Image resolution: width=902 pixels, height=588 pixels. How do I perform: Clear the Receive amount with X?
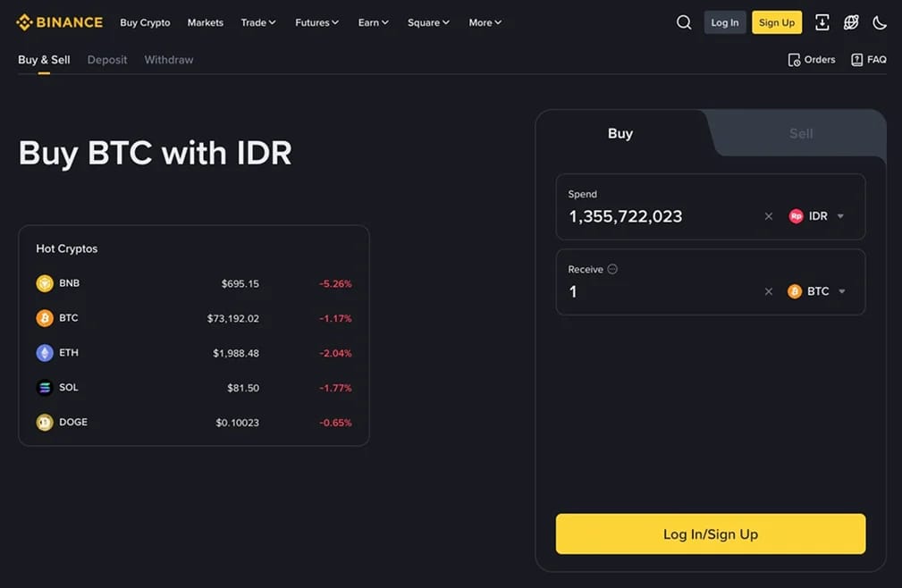[x=769, y=291]
